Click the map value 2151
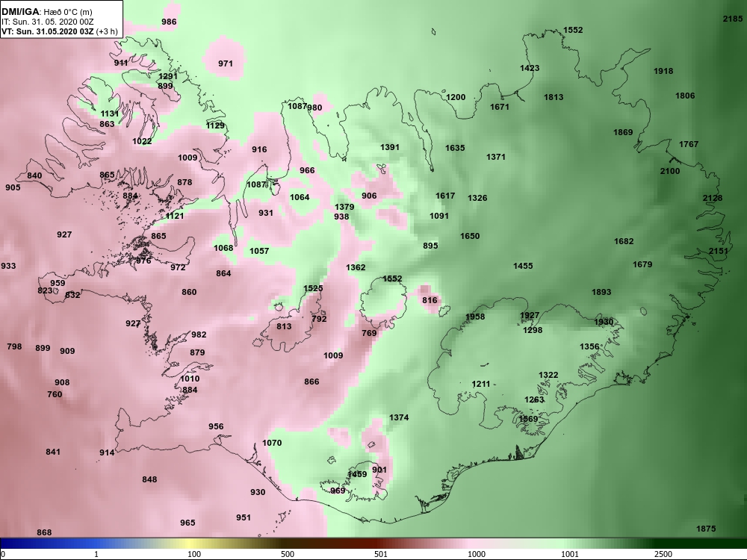 pyautogui.click(x=719, y=251)
